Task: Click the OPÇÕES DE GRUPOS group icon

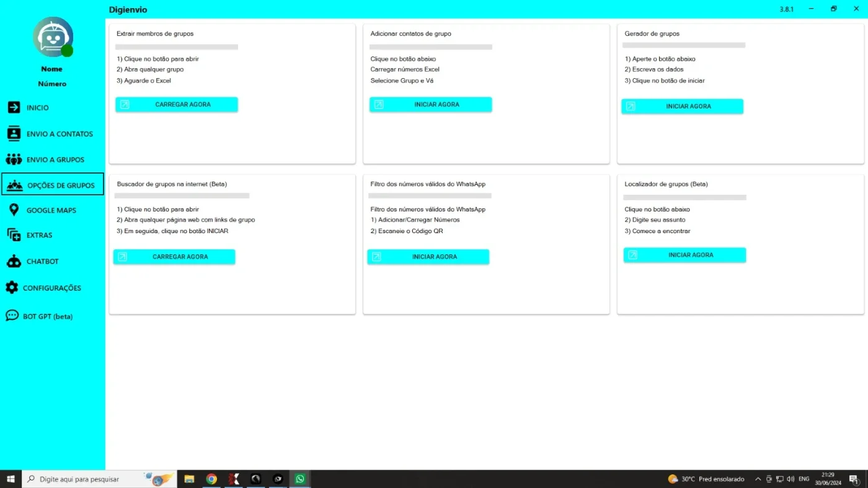Action: point(14,185)
